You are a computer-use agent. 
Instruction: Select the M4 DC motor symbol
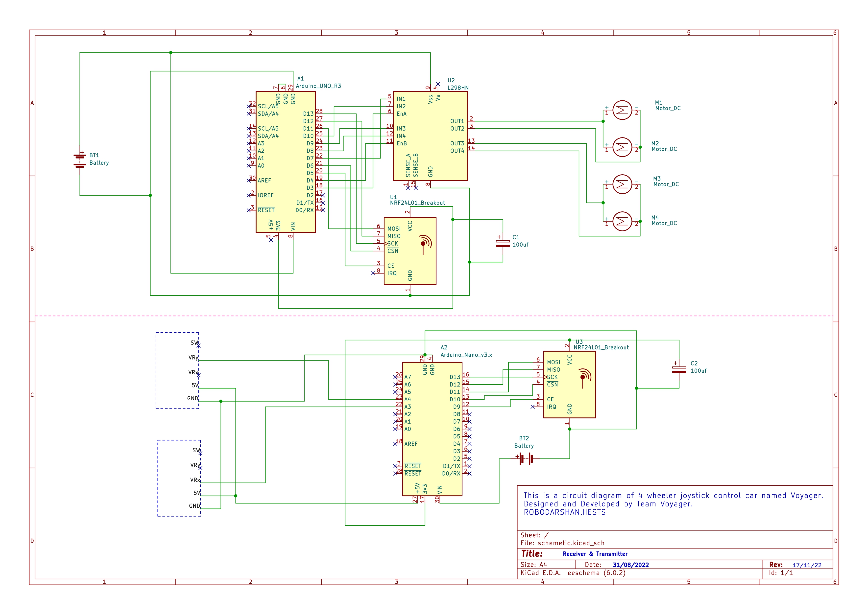pos(622,221)
